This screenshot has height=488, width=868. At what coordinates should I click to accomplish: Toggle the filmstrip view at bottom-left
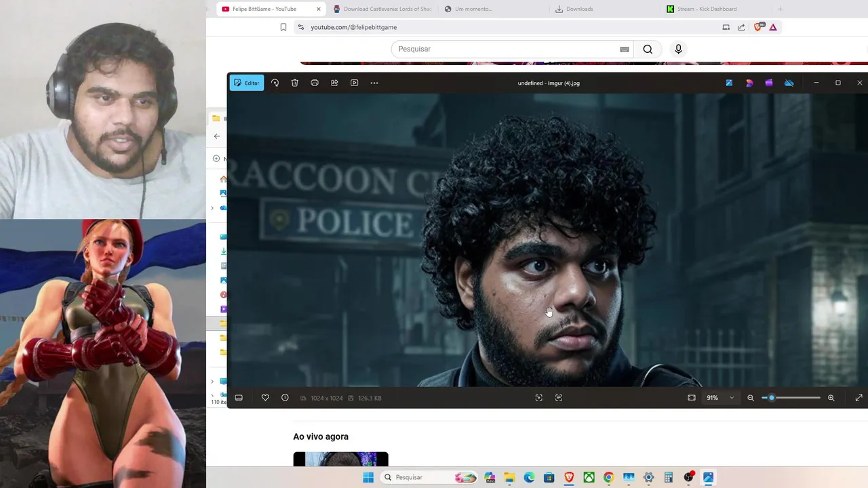tap(239, 398)
